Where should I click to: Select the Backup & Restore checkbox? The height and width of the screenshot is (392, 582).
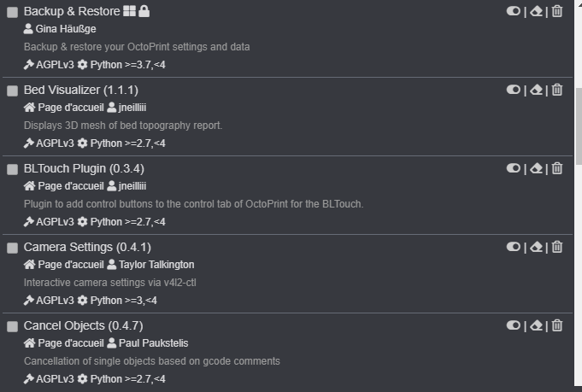tap(13, 13)
